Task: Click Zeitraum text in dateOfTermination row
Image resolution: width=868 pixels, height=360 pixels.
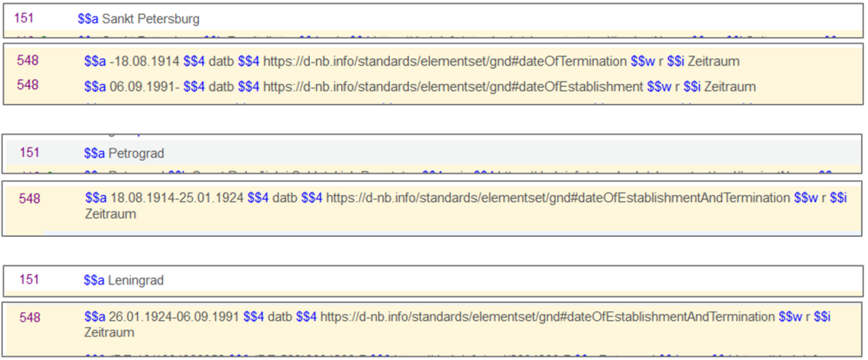Action: [713, 62]
